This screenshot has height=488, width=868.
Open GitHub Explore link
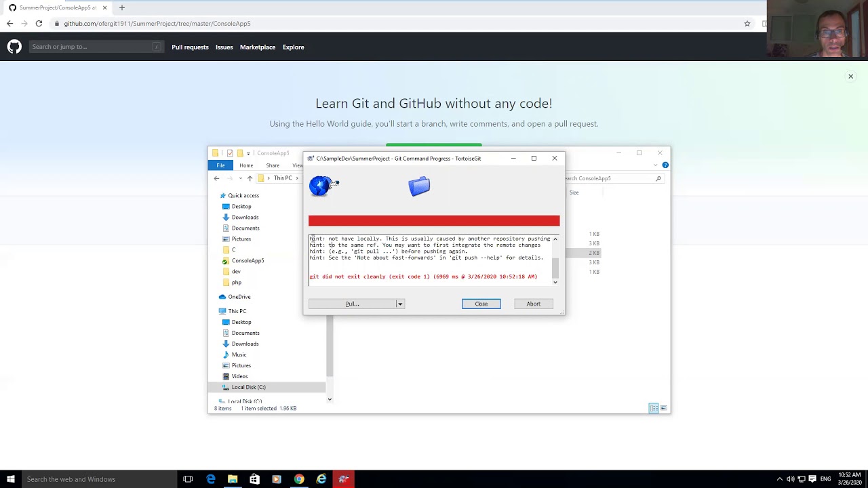tap(293, 47)
